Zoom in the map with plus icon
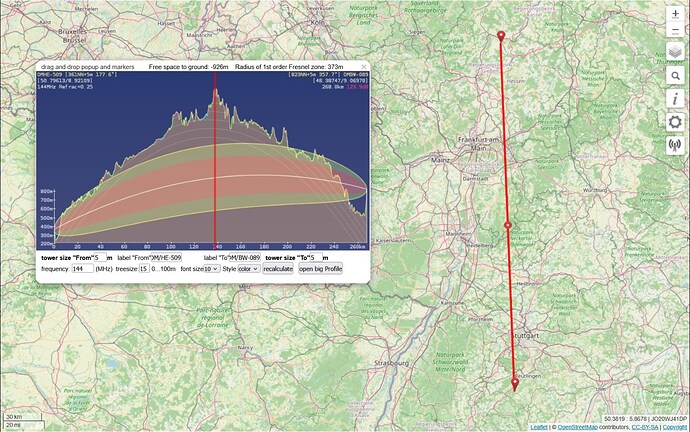The image size is (690, 432). (675, 14)
